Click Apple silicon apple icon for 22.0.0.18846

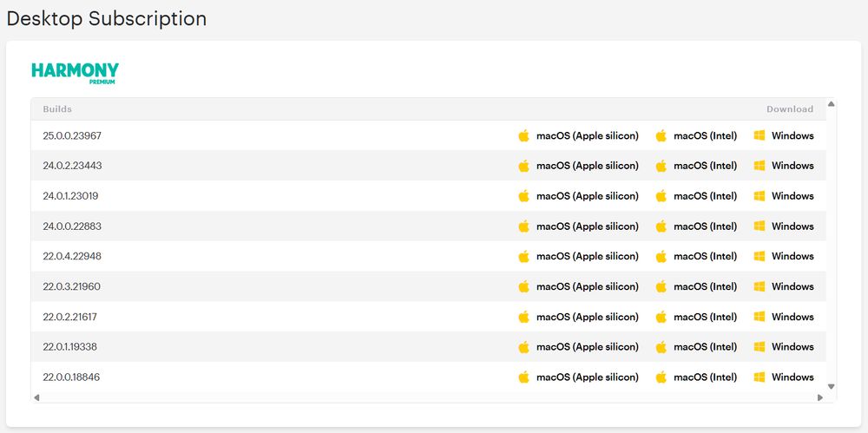523,377
